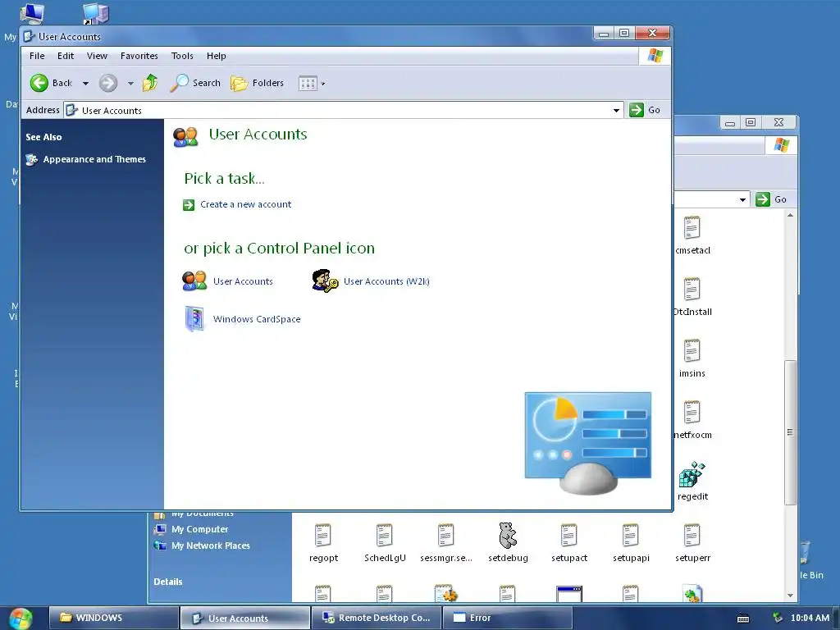Click the green Back arrow icon

tap(39, 83)
